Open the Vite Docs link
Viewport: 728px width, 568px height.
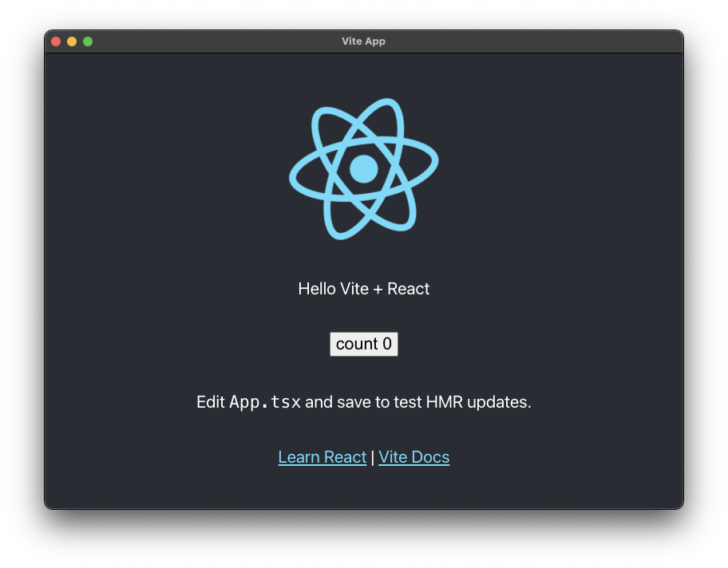point(413,457)
